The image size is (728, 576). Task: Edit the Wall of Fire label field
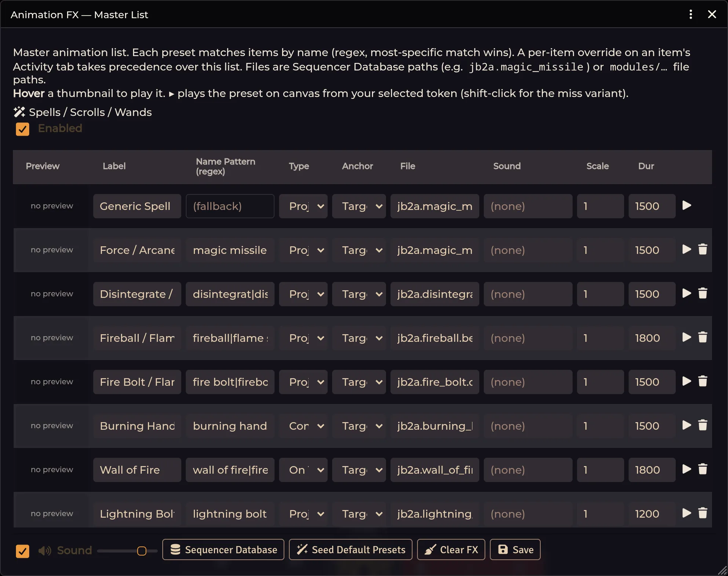coord(137,470)
